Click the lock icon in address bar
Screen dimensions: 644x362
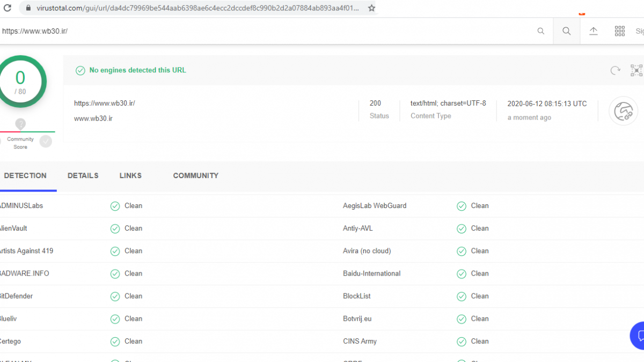(28, 8)
